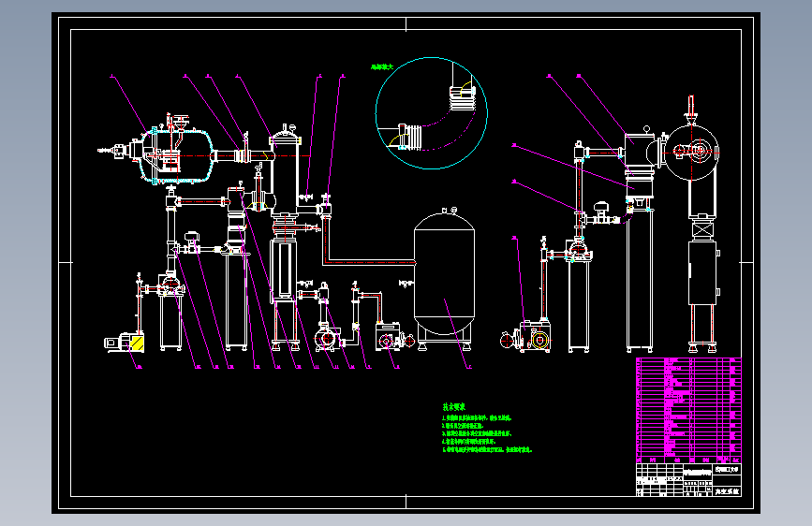This screenshot has height=526, width=812.
Task: Select the bellows coupling inside the detail circle
Action: pyautogui.click(x=462, y=98)
